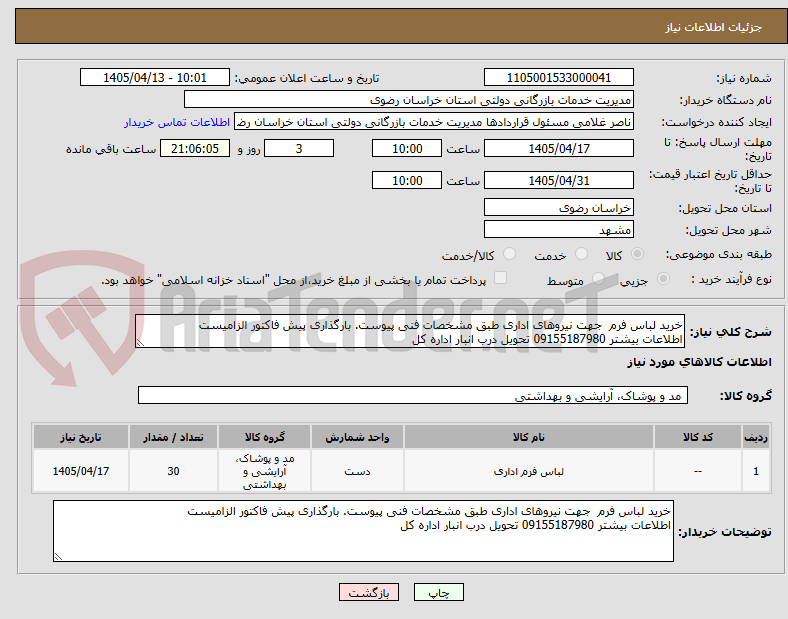This screenshot has width=788, height=619.
Task: Select the متوسط purchase type radio
Action: point(598,278)
